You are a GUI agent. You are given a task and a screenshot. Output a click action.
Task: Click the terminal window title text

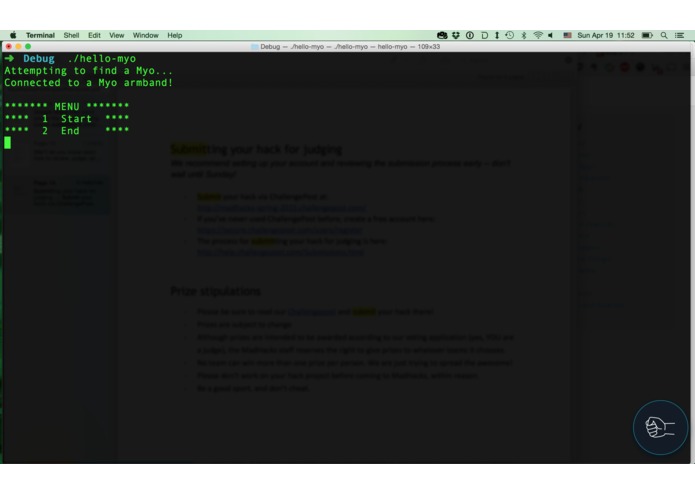tap(350, 47)
